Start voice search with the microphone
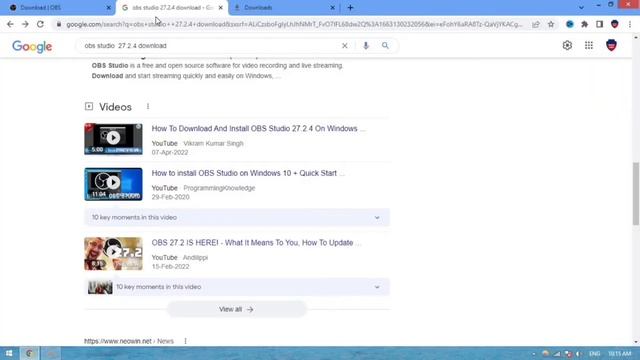 tap(366, 46)
